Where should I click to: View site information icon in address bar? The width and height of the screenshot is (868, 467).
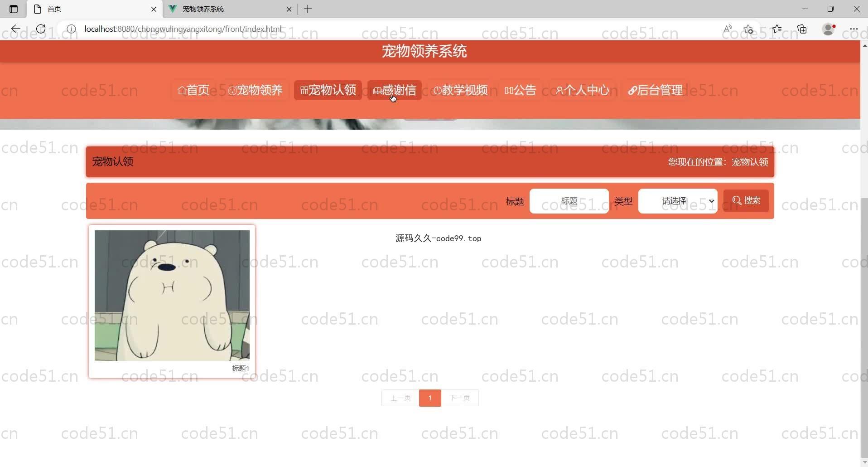71,29
